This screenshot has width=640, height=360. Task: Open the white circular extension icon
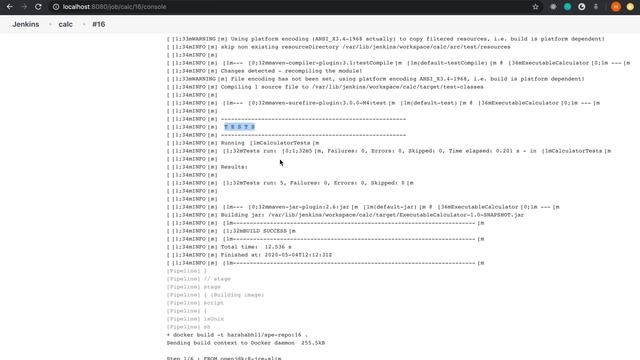(582, 7)
